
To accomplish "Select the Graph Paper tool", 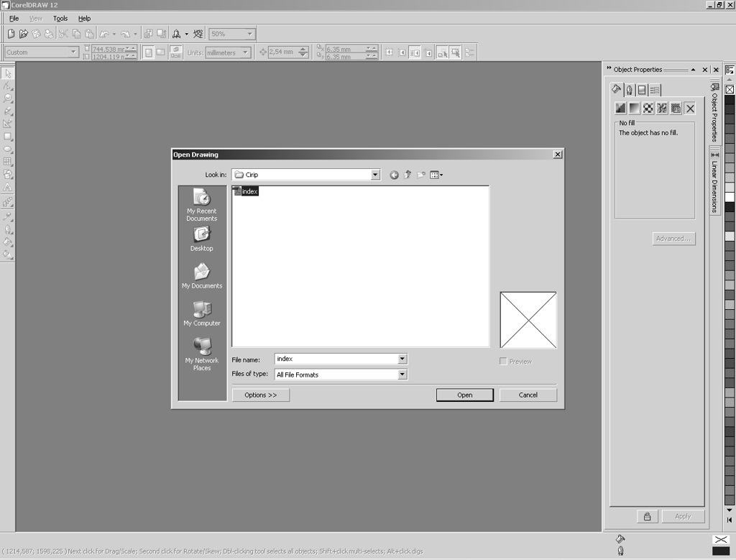I will 7,162.
